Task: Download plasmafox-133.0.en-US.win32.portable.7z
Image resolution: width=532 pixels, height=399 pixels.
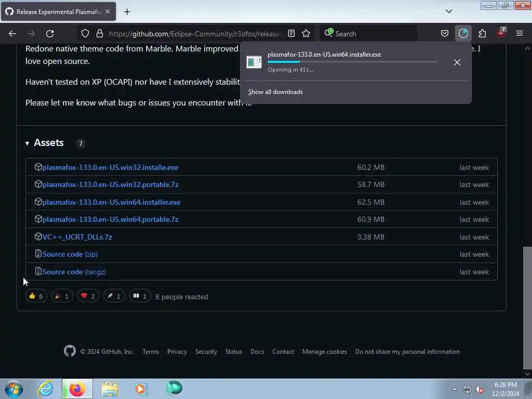Action: [x=111, y=184]
